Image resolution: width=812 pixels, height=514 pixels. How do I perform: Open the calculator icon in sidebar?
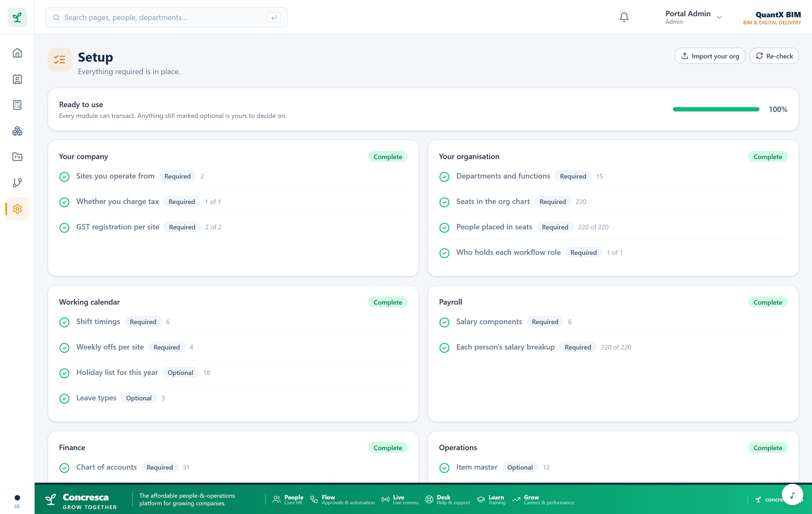[17, 105]
